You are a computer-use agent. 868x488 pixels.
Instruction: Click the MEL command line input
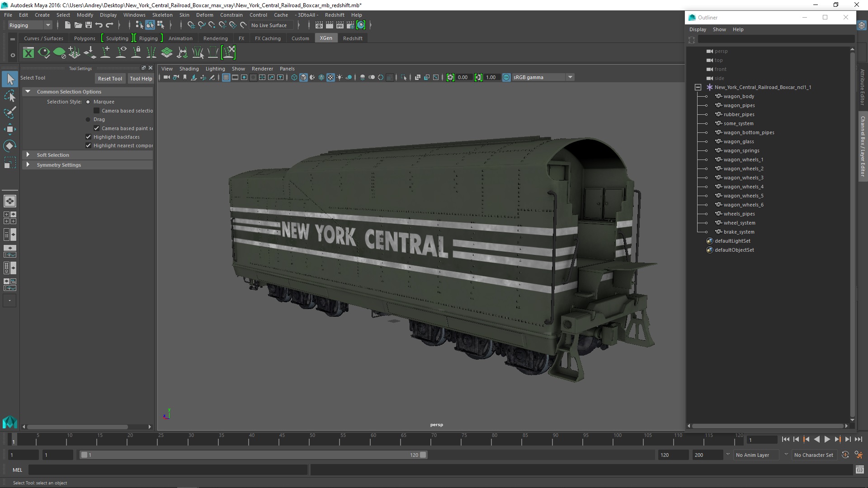coord(168,470)
